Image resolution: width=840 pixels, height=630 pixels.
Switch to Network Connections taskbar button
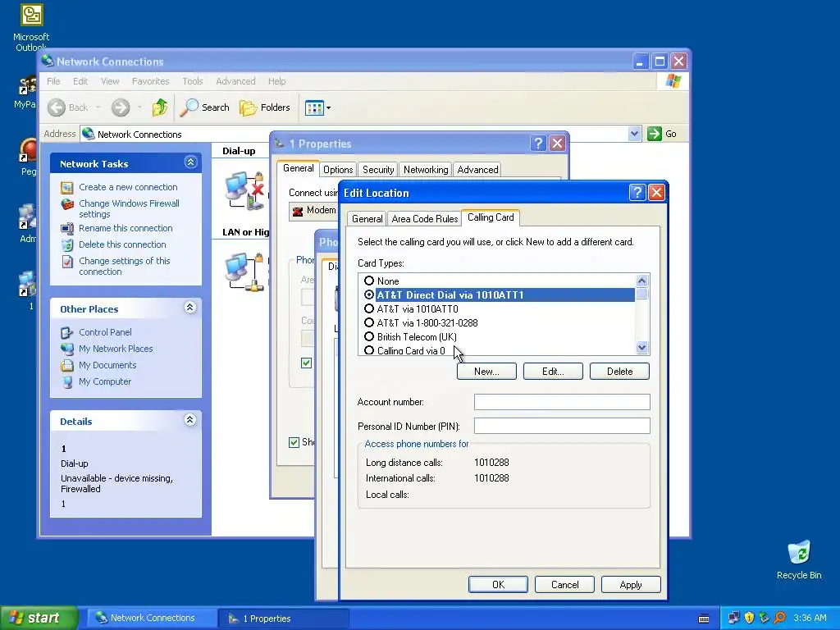click(150, 619)
